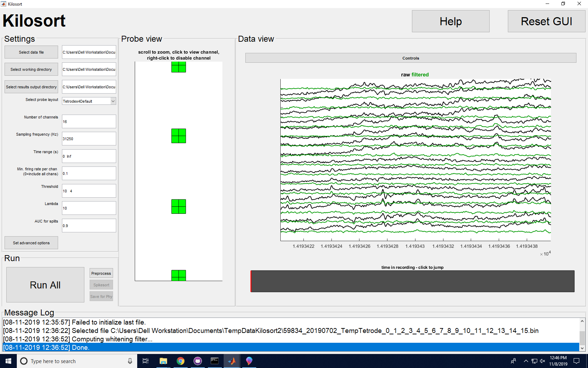Launch Google Chrome from the taskbar

coord(181,361)
